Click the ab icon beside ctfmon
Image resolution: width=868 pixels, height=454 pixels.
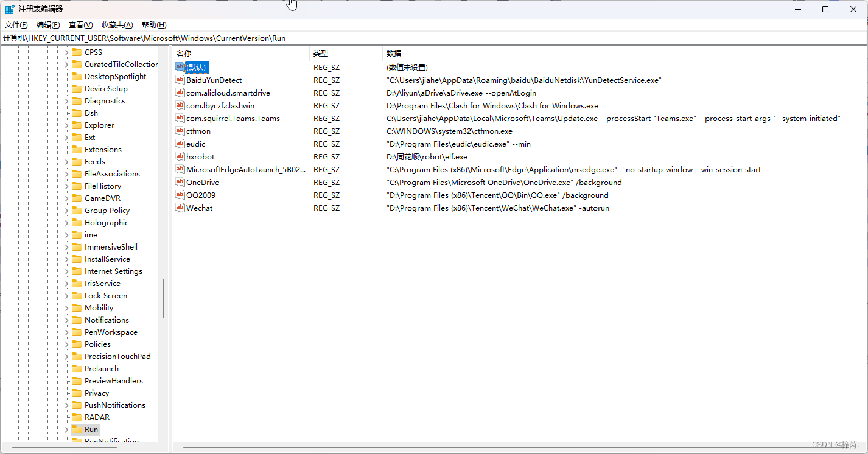click(180, 131)
